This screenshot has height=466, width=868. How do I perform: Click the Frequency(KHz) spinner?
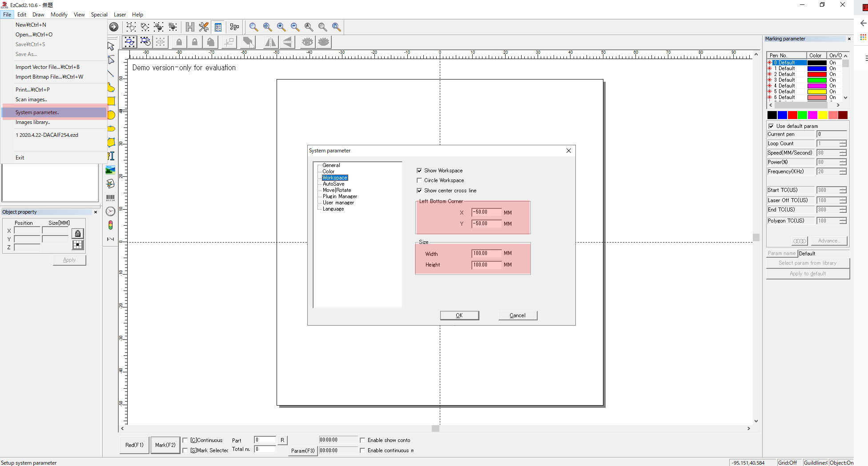click(843, 171)
